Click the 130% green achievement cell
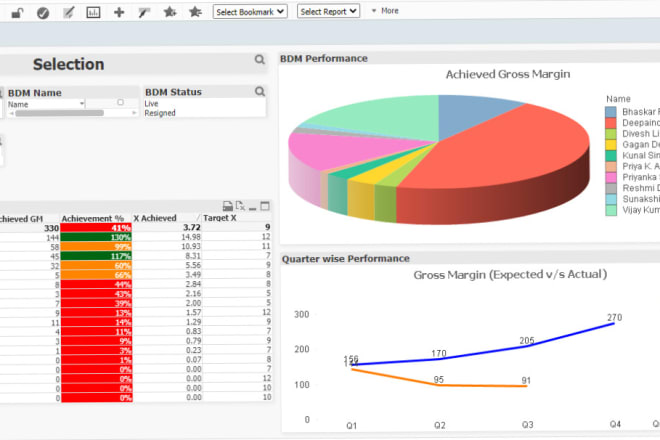 coord(96,237)
